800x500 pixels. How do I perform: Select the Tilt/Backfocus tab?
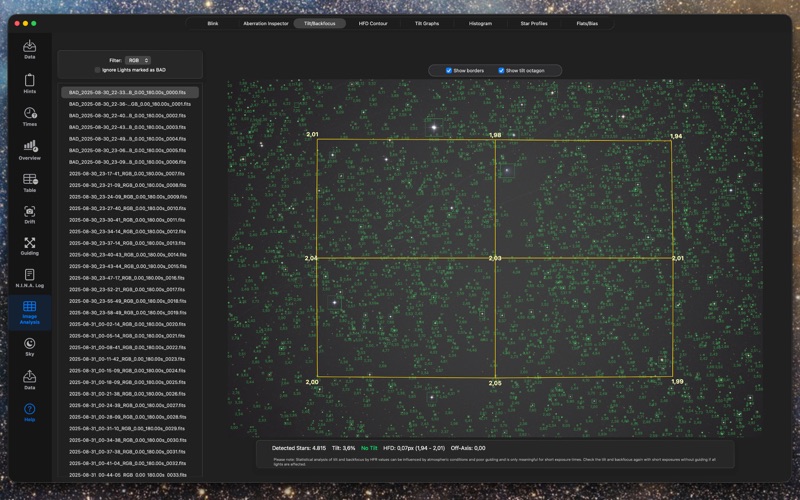click(x=319, y=23)
